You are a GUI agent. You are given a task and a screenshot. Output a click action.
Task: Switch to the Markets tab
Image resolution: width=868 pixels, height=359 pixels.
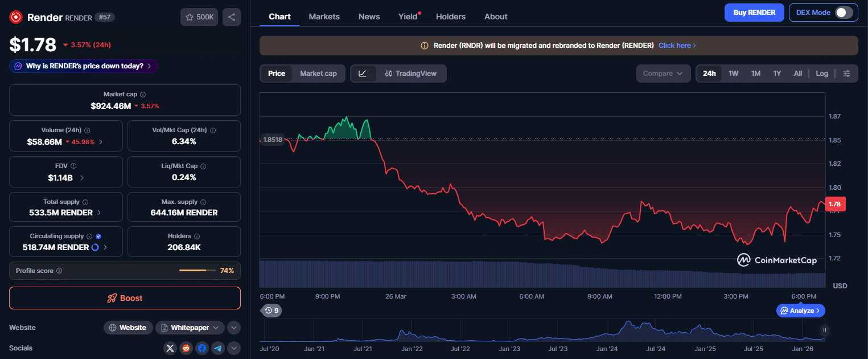[x=324, y=17]
